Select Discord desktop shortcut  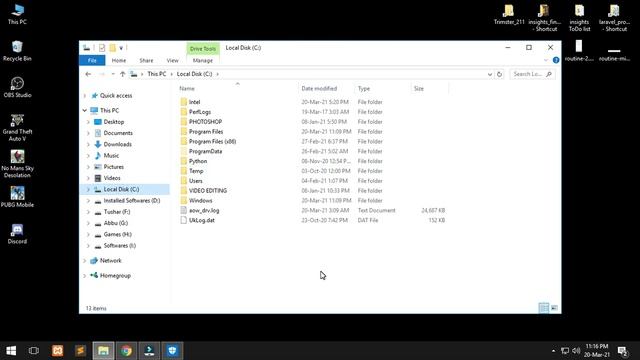click(17, 234)
